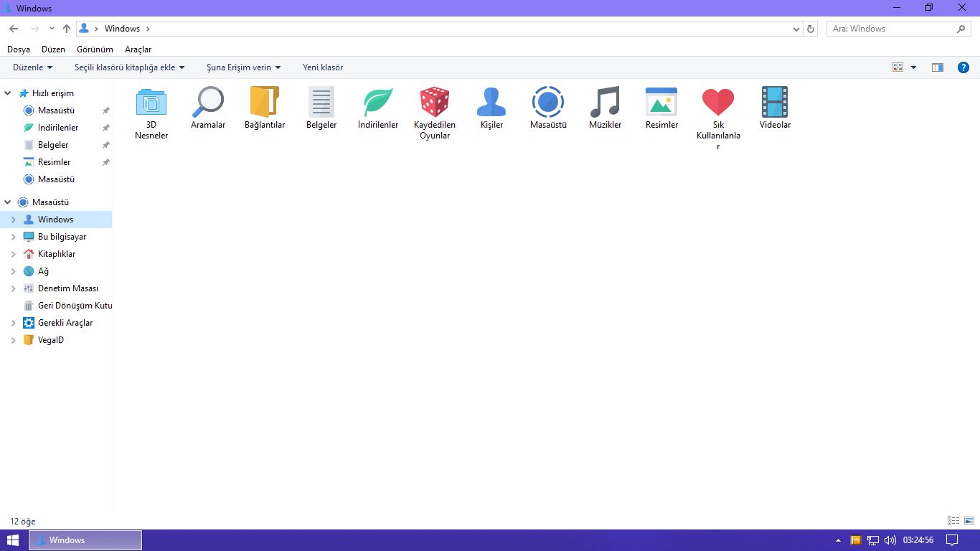Go back with the back arrow
The width and height of the screenshot is (980, 551).
14,29
